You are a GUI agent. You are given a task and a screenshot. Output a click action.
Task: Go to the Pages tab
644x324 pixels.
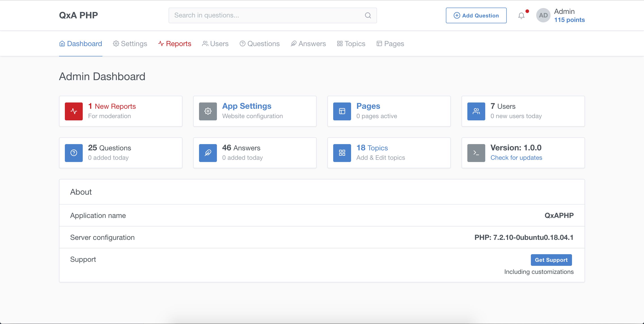[390, 44]
